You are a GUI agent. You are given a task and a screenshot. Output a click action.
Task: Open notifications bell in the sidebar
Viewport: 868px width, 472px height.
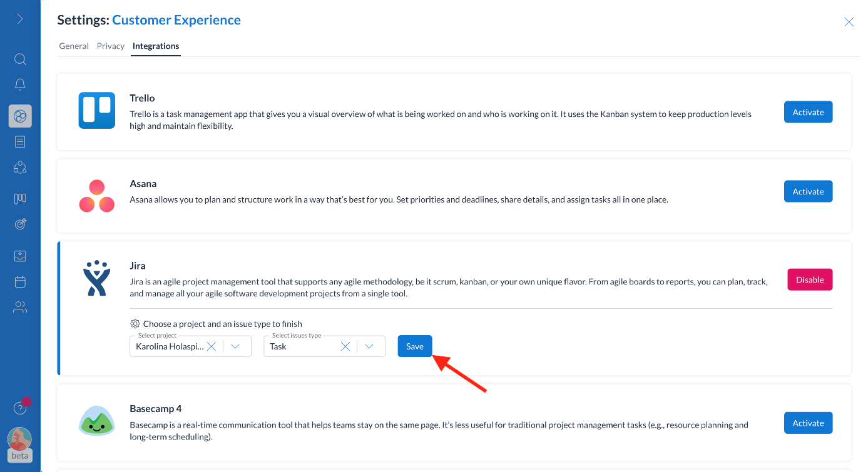tap(20, 84)
